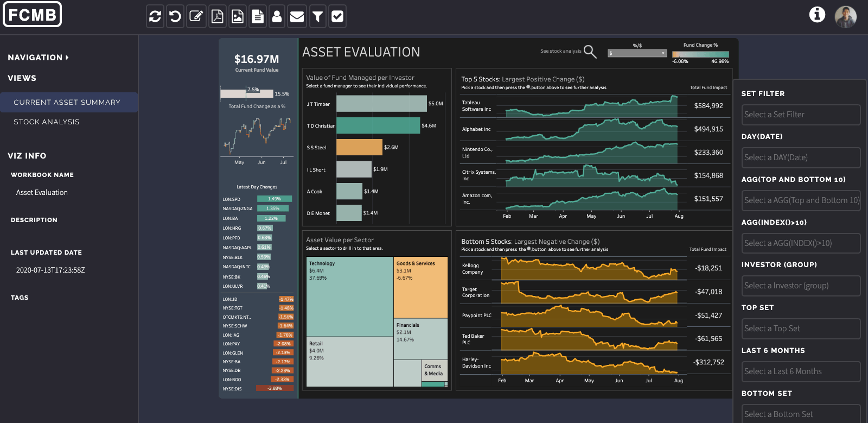Click the undo/revert toolbar icon

(175, 16)
